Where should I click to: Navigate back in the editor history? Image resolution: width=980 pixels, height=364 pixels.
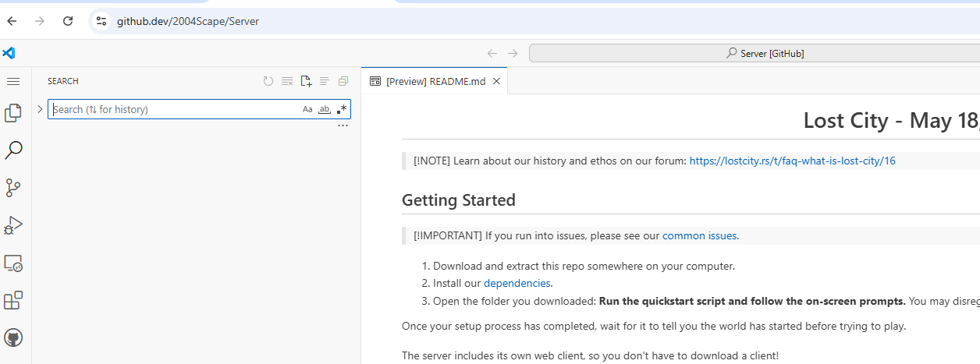coord(492,53)
